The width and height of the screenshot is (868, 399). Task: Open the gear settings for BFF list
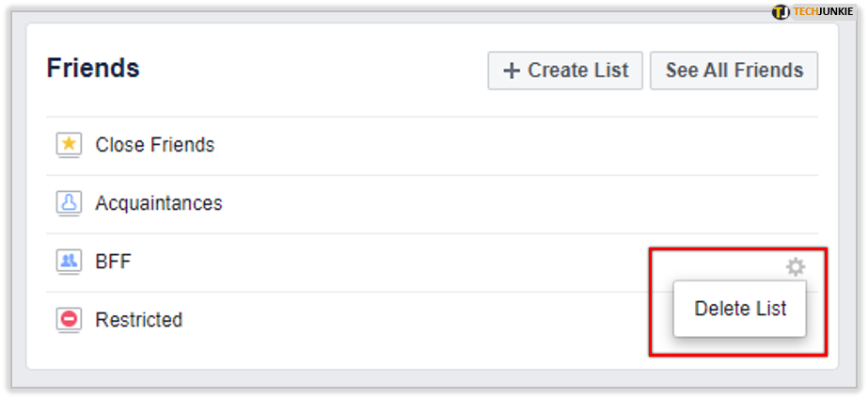tap(796, 267)
